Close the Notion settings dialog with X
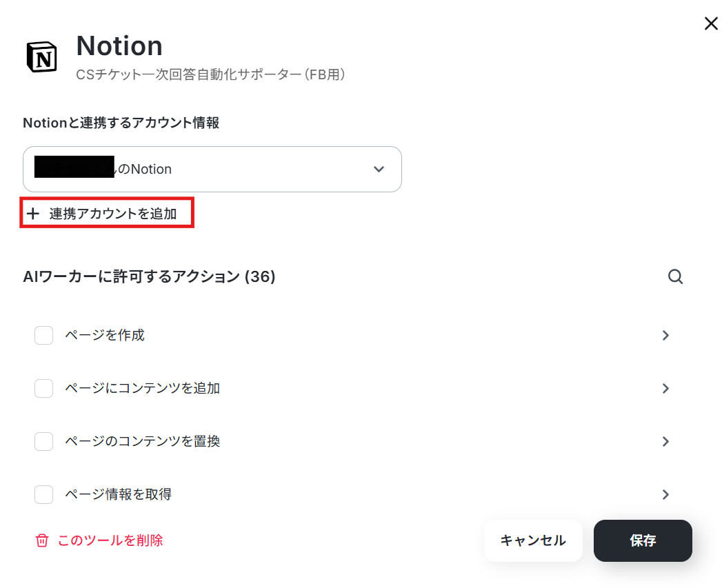 point(711,23)
